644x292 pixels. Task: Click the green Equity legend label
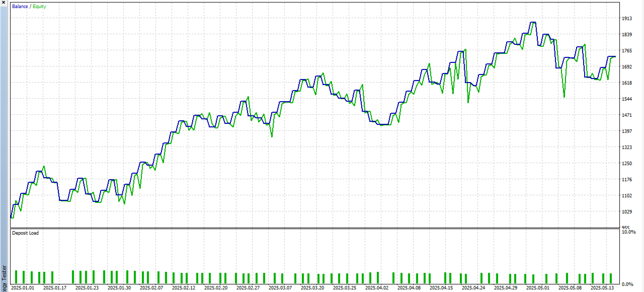point(40,7)
